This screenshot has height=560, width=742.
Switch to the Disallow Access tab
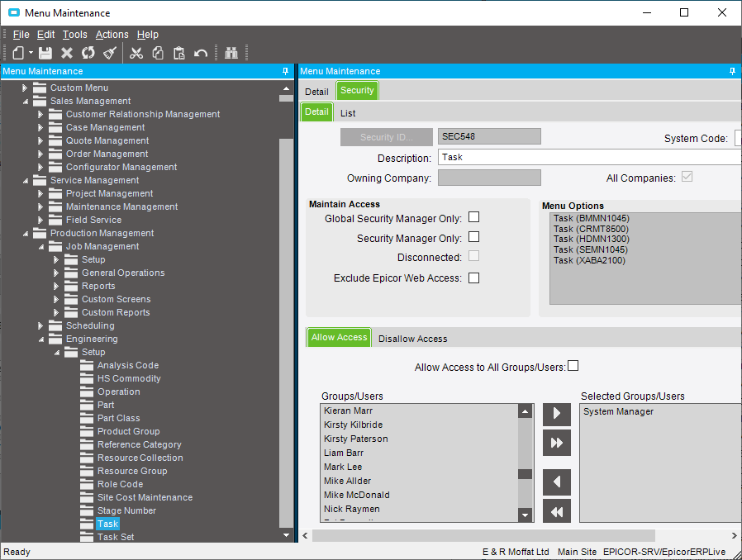412,339
